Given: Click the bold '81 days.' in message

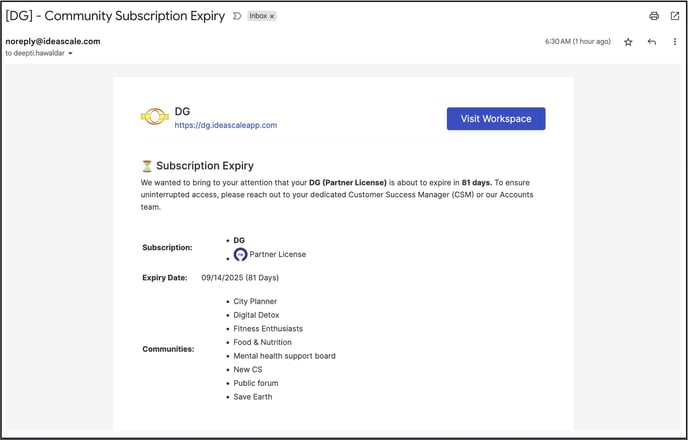Looking at the screenshot, I should click(477, 182).
